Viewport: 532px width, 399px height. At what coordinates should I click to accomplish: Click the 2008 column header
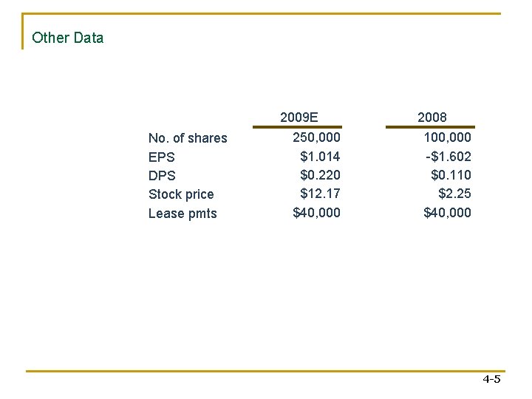(432, 117)
